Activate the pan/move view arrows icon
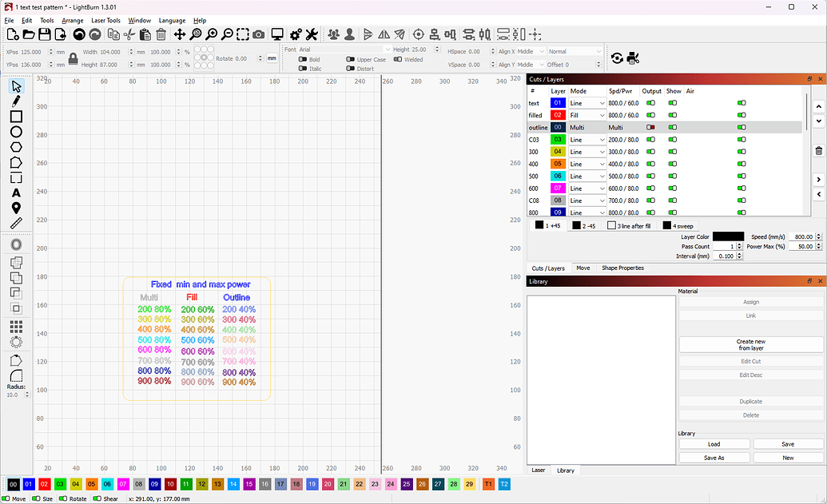 tap(179, 35)
